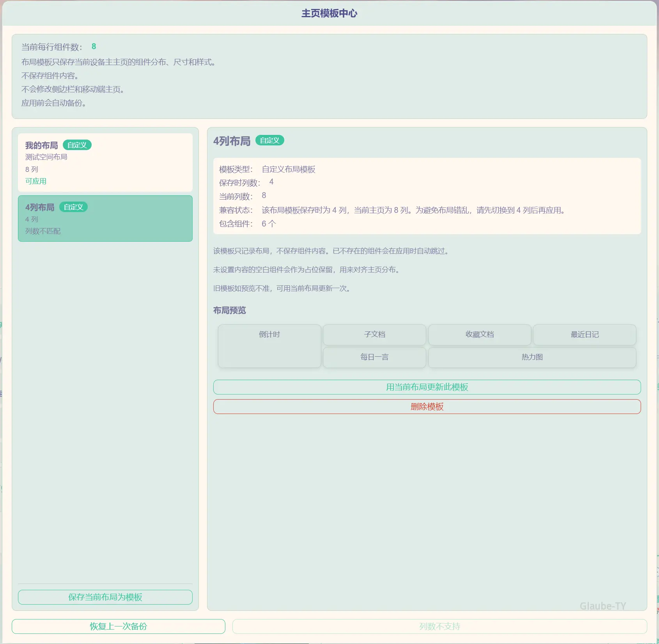Click the 子文档 preview block
The image size is (659, 644).
click(x=374, y=334)
